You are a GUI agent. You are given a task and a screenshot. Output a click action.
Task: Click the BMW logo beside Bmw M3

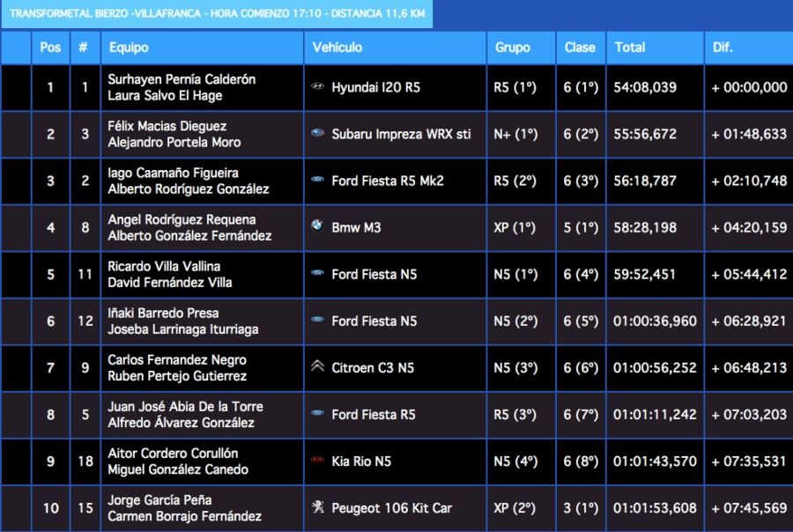point(318,227)
